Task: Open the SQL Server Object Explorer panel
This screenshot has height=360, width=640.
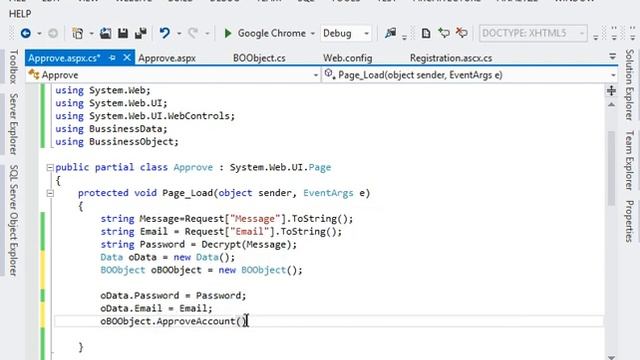Action: tap(13, 220)
